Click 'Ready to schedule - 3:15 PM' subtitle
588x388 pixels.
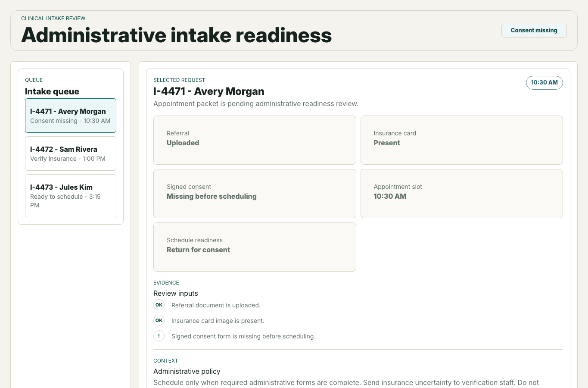pos(65,201)
